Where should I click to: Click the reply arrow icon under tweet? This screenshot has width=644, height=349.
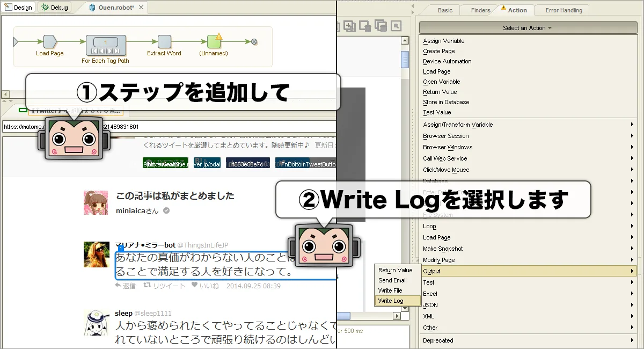118,286
